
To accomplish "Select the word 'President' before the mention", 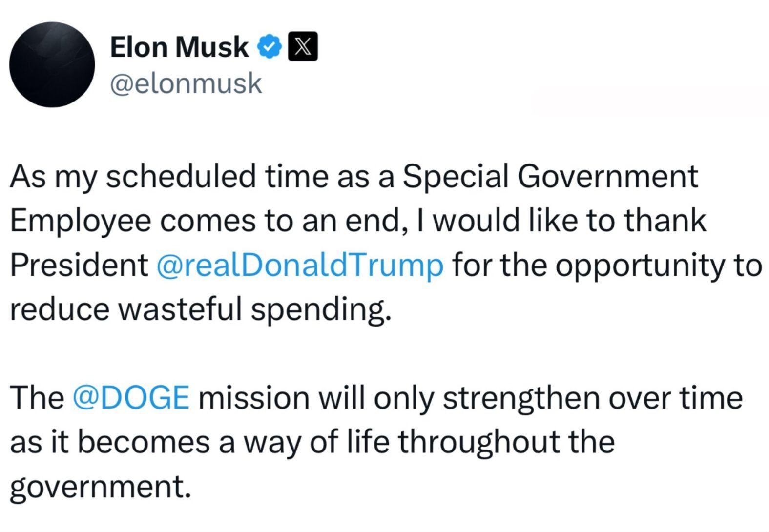I will point(79,265).
